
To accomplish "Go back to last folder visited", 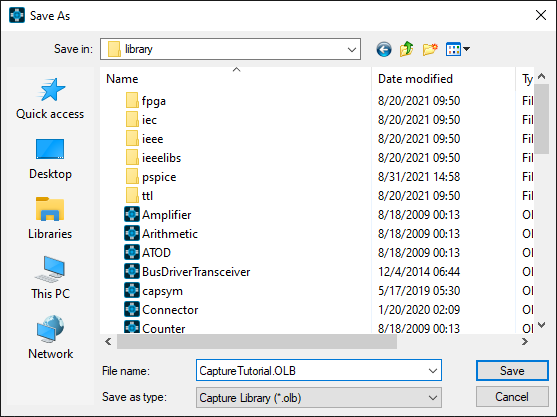I will click(384, 49).
